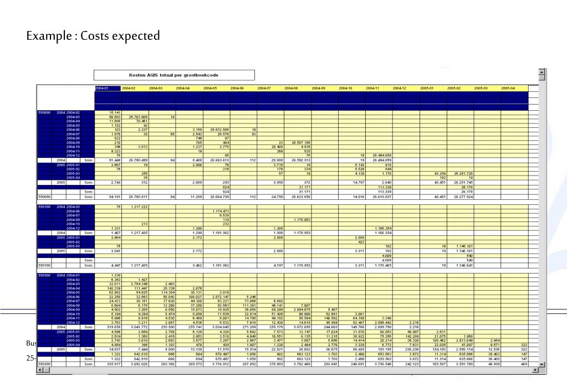Click the cell containing 70.461
567x392 pixels.
[x=135, y=121]
